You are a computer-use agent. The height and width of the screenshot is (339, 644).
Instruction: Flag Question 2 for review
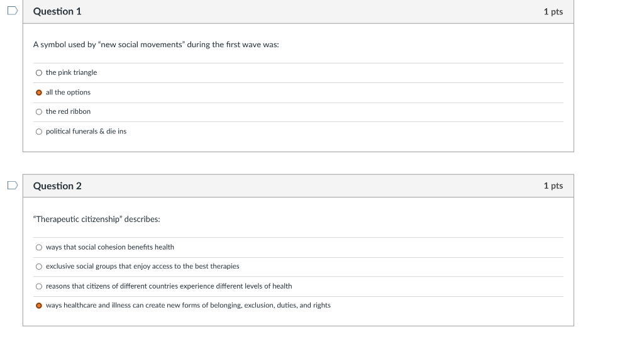click(13, 186)
